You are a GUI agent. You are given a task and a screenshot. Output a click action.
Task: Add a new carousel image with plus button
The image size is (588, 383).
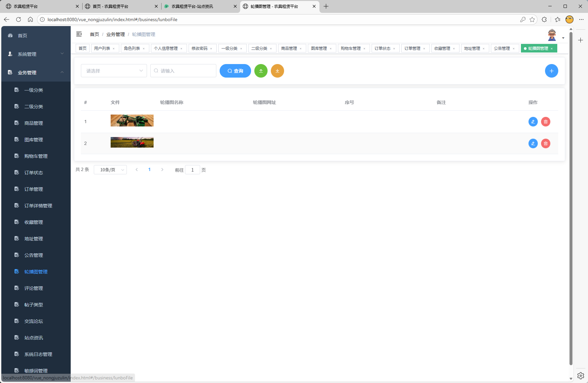coord(552,71)
